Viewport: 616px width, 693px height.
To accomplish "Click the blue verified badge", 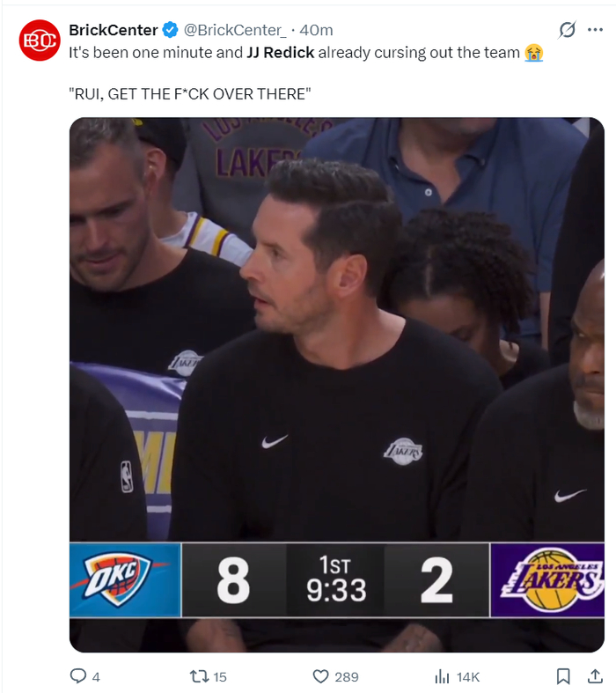I will click(x=170, y=31).
